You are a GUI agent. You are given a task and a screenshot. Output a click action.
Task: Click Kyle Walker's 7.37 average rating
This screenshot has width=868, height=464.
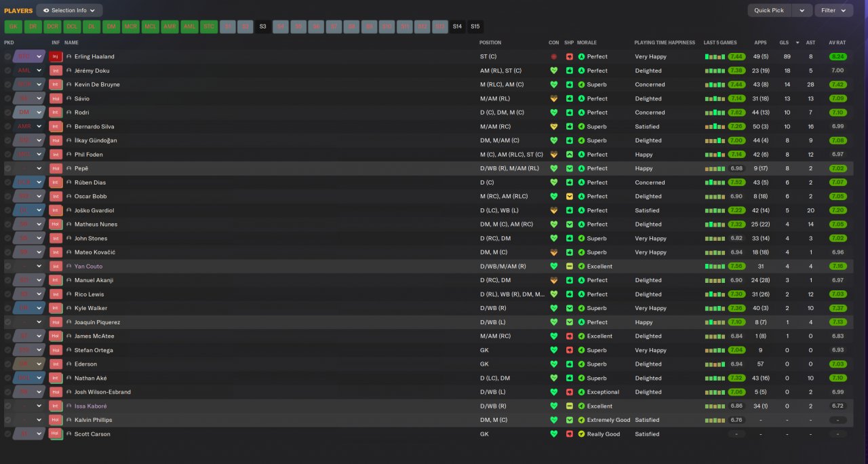point(837,308)
